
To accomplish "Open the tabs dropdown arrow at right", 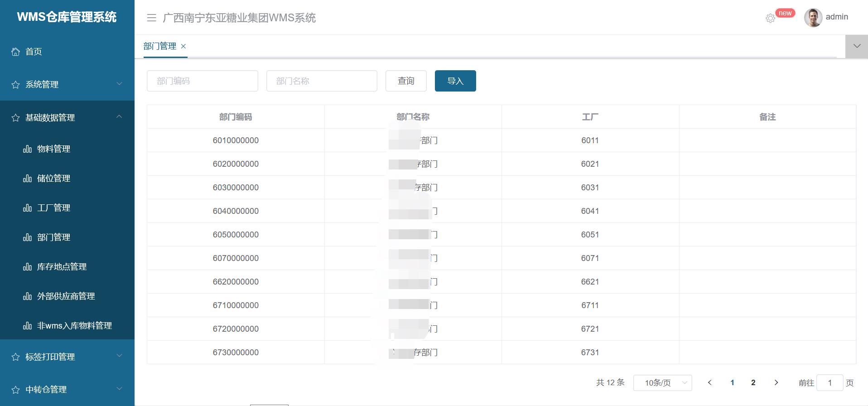I will click(x=857, y=46).
